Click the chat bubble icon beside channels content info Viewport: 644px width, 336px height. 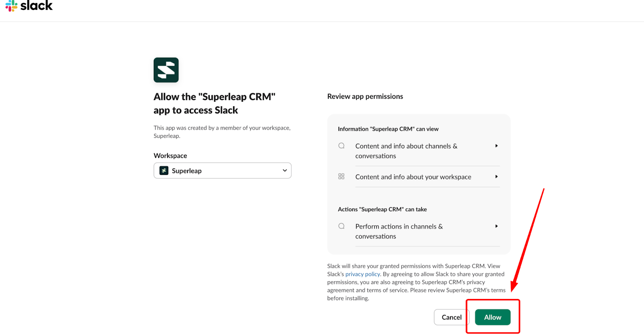[341, 146]
